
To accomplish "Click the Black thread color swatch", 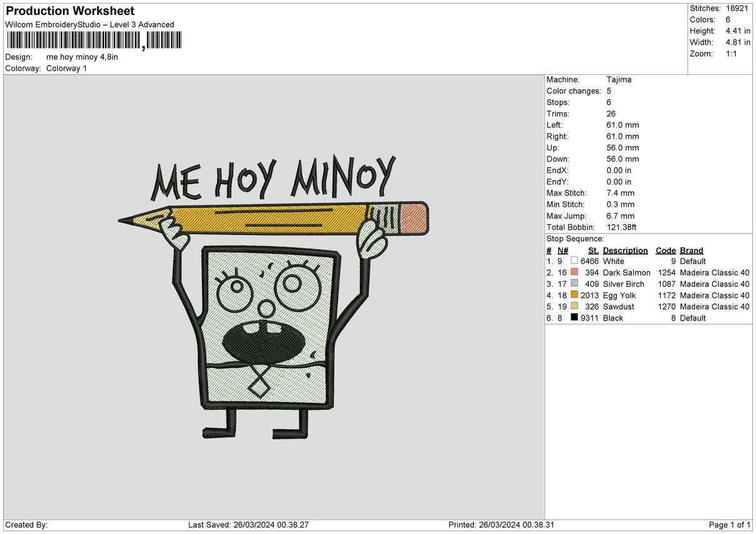I will tap(574, 317).
